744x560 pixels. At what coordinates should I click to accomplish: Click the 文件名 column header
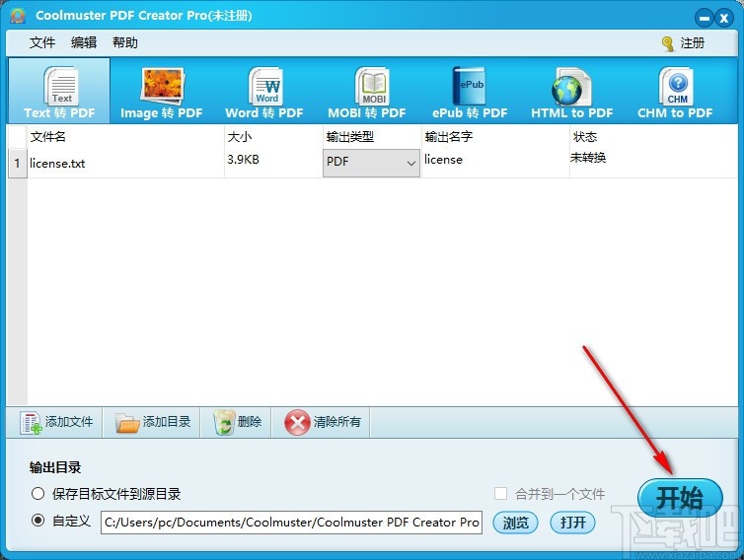(125, 137)
